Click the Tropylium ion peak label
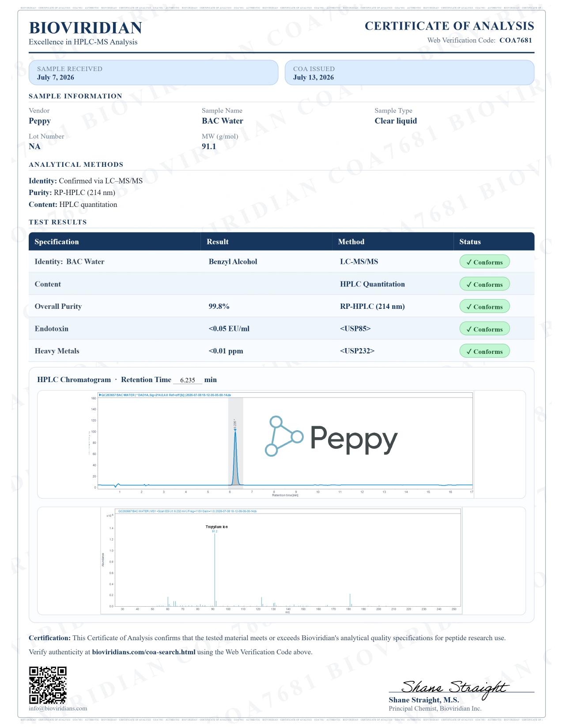This screenshot has height=728, width=563. pyautogui.click(x=216, y=527)
